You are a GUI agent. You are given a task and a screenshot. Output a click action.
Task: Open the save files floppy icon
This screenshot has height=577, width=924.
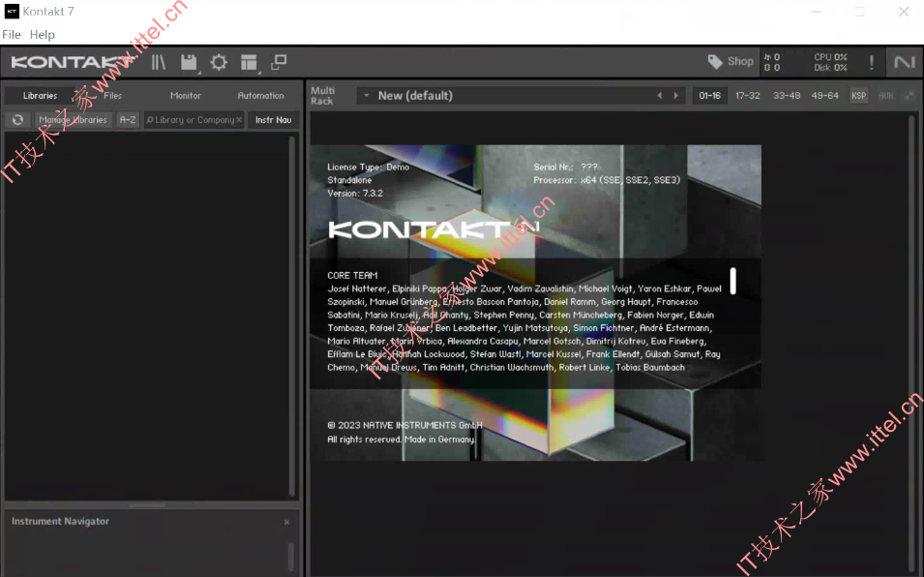[189, 62]
